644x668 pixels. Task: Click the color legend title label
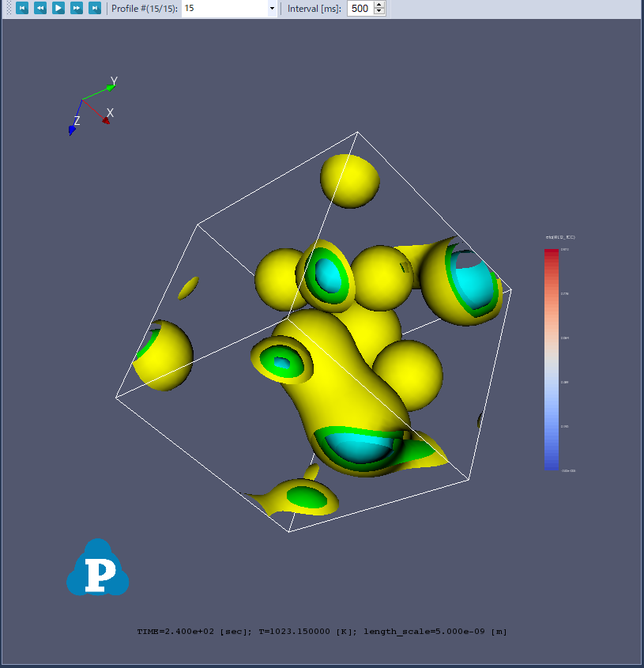pos(559,237)
